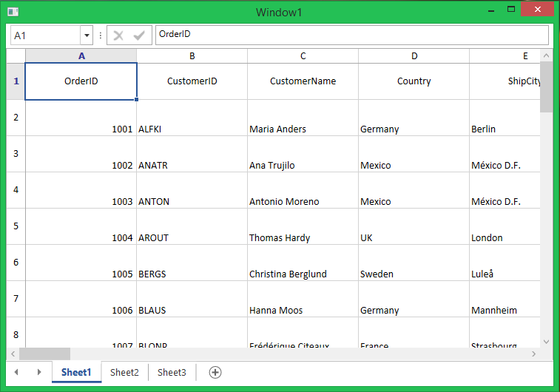Select the London cell
560x392 pixels.
tap(505, 227)
